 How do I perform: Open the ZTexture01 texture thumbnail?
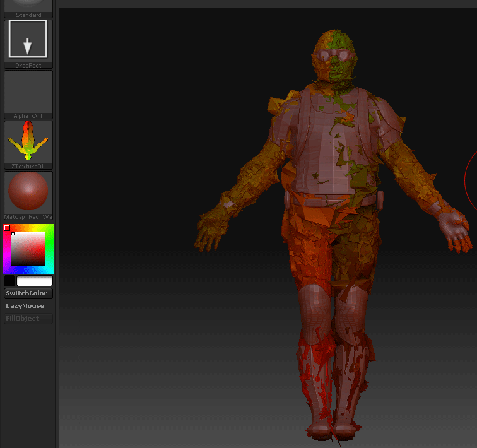tap(28, 145)
